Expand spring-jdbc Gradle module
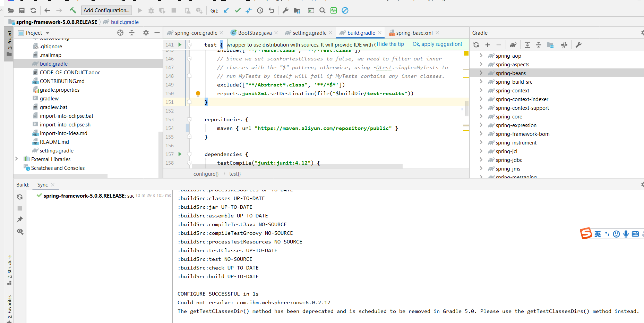 pyautogui.click(x=481, y=159)
